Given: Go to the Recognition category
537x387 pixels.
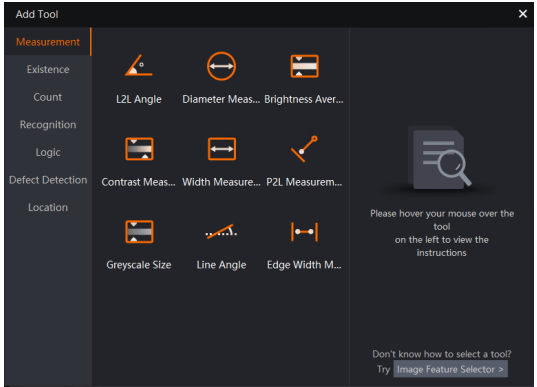Looking at the screenshot, I should [x=48, y=125].
